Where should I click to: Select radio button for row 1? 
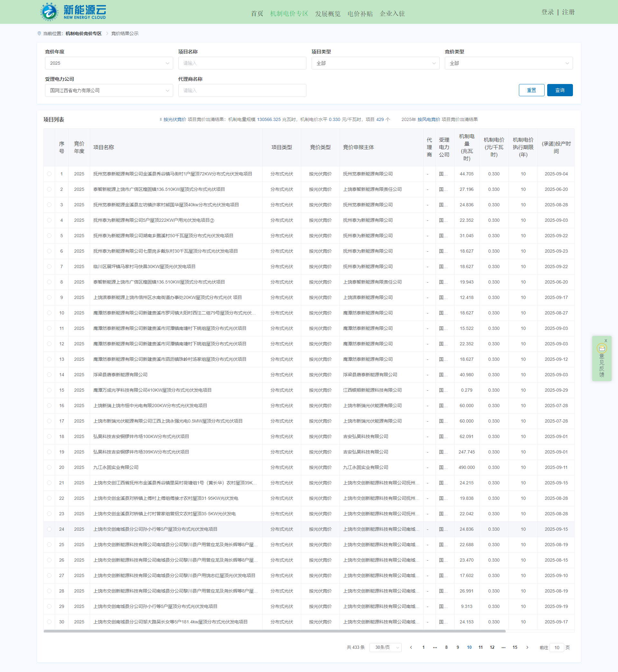50,174
